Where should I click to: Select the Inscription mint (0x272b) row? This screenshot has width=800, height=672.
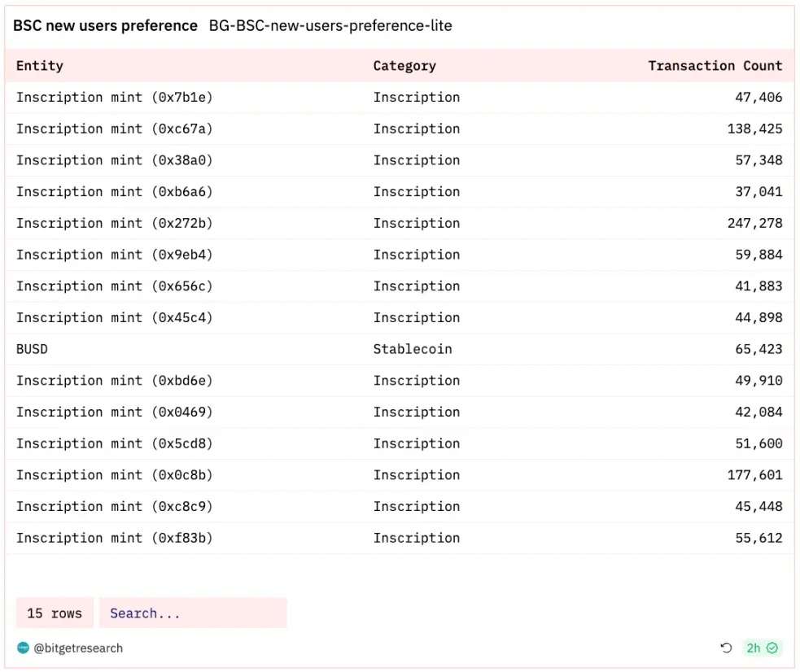[x=114, y=223]
